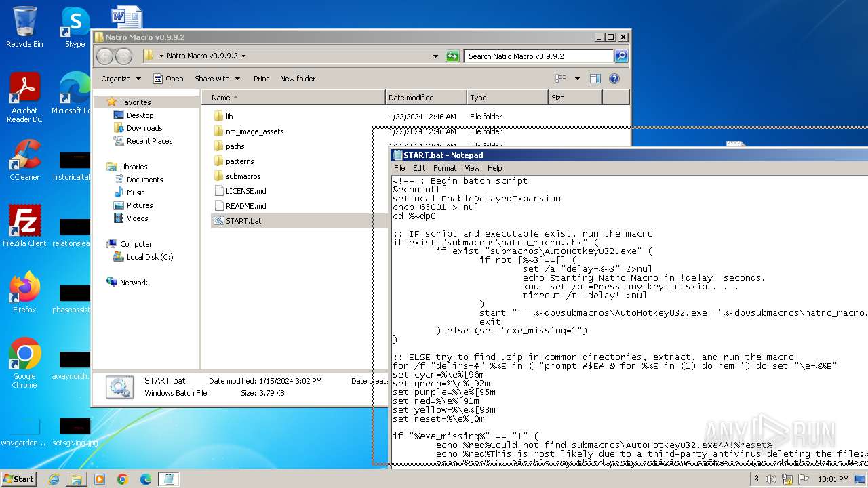Collapse the Favorites tree section
This screenshot has height=488, width=868.
click(101, 102)
